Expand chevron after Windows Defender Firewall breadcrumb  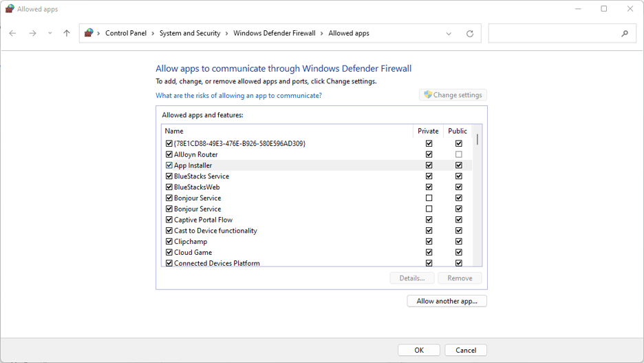click(322, 33)
